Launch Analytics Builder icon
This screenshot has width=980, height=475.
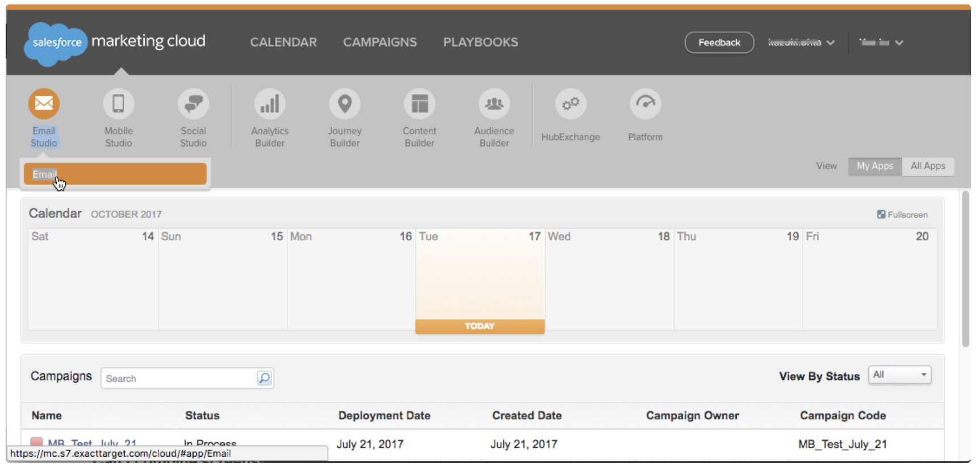pos(270,104)
